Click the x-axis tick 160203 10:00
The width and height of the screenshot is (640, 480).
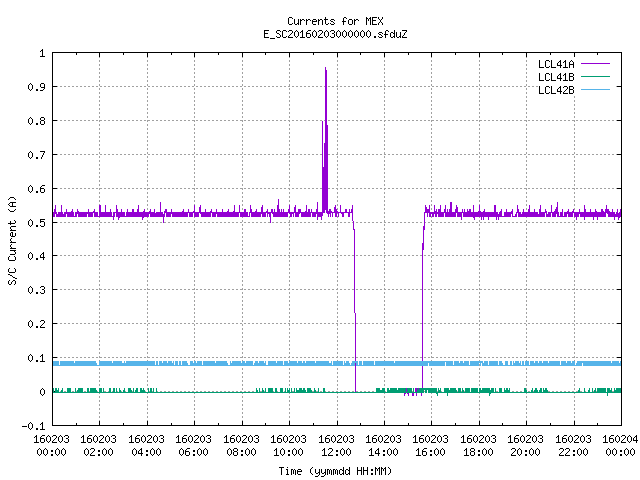pos(289,445)
